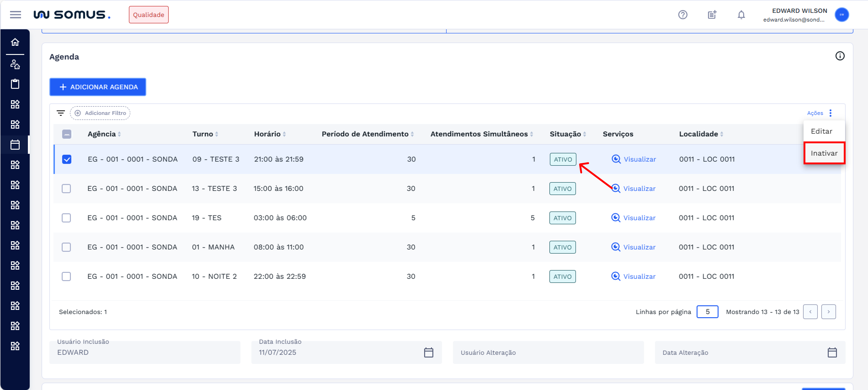Open the clipboard sidebar icon
Screen dimensions: 868x390
pos(15,84)
